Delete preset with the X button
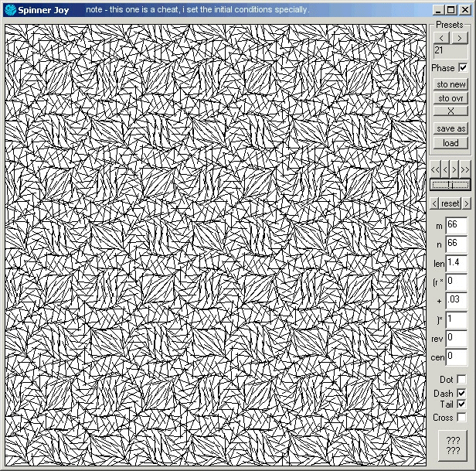 (x=450, y=111)
